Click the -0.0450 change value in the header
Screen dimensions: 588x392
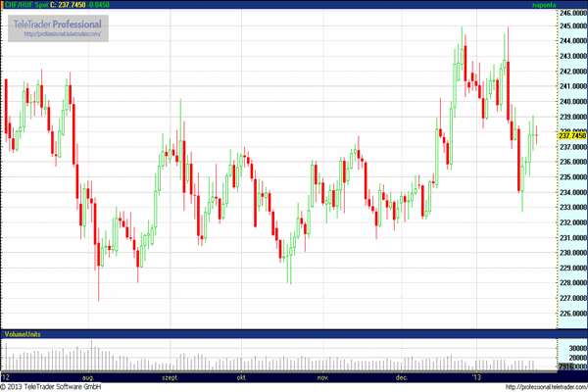pos(99,5)
